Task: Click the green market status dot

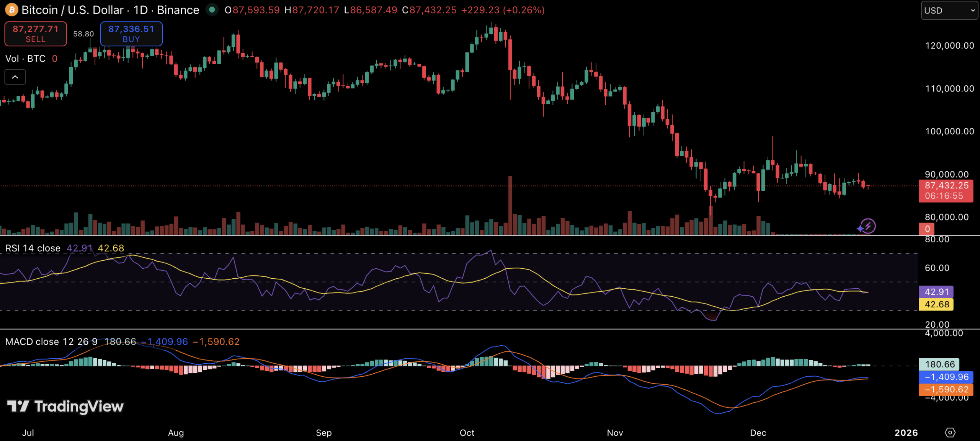Action: 212,10
